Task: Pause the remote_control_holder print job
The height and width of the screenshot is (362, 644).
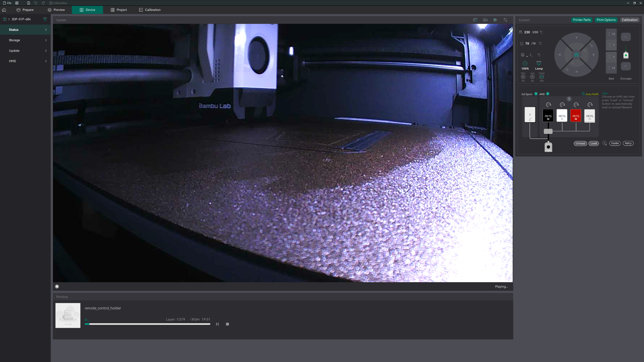Action: click(217, 324)
